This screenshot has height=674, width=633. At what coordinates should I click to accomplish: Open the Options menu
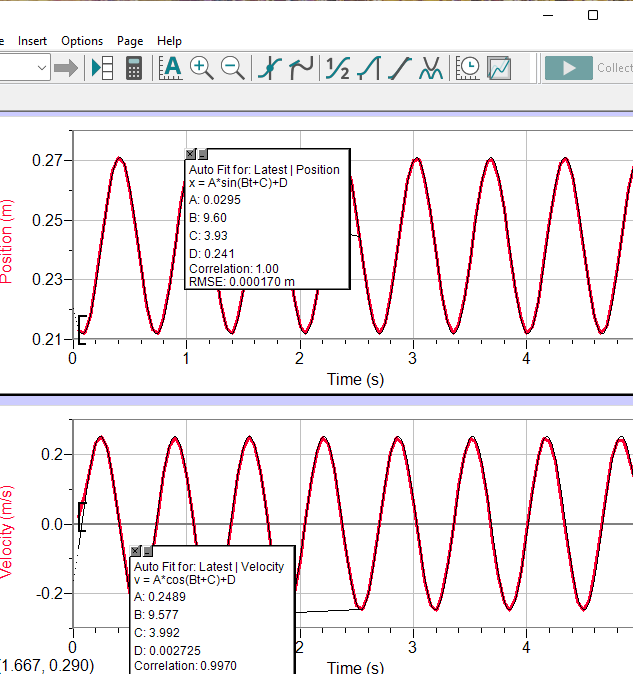click(82, 41)
